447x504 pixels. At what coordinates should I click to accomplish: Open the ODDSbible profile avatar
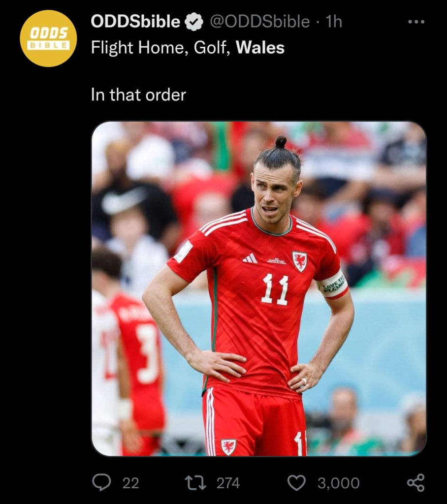pos(48,38)
